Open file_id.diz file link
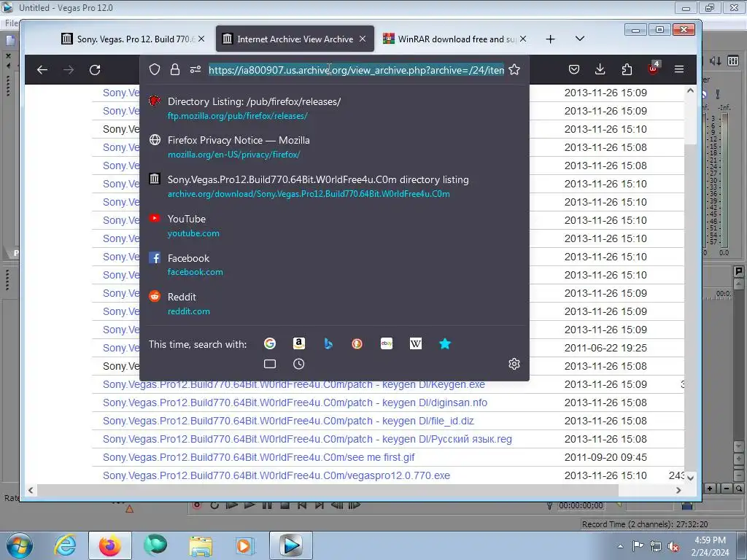Screen dimensions: 747x560 click(288, 421)
